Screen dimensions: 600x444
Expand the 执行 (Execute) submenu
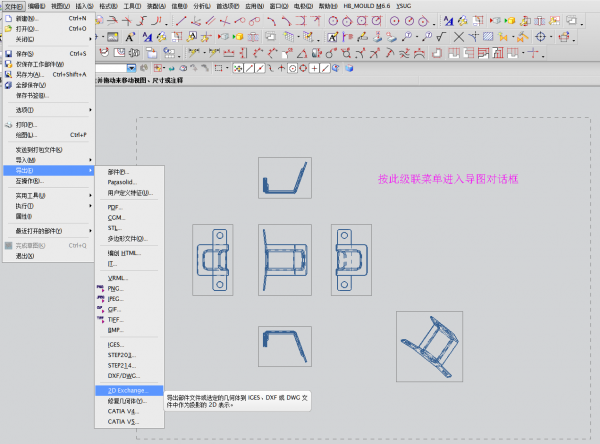point(49,206)
